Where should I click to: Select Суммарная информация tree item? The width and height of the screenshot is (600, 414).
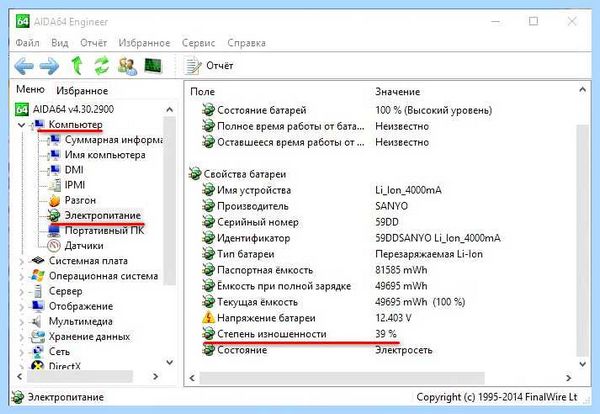pos(114,140)
